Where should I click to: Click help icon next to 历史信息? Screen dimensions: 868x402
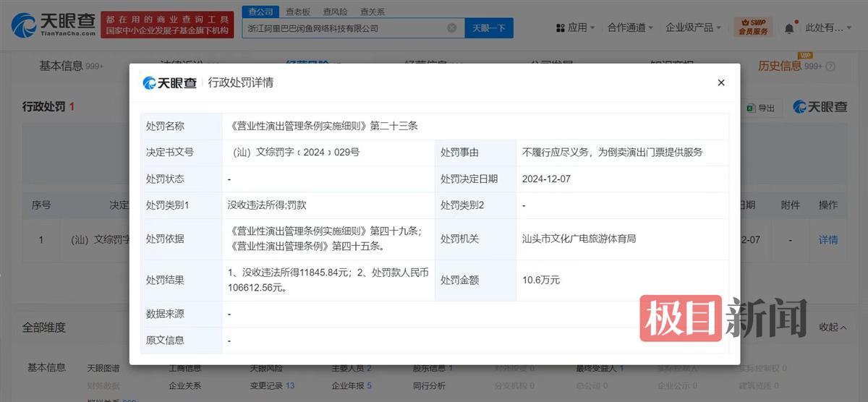click(830, 67)
